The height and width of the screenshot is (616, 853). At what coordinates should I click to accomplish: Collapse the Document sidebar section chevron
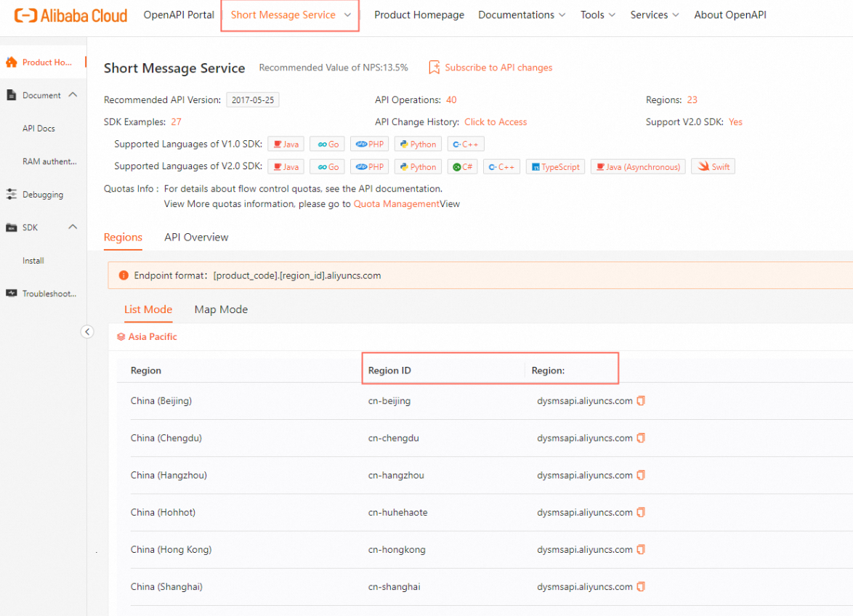pos(73,94)
